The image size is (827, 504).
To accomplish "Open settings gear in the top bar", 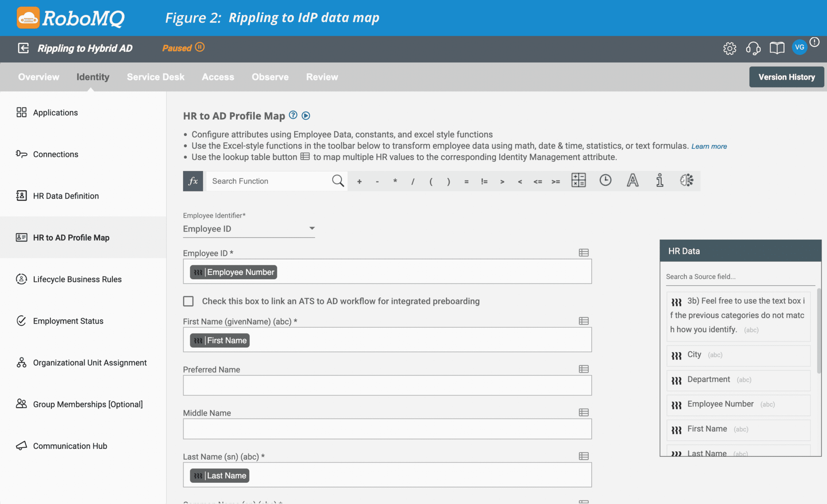I will point(730,48).
